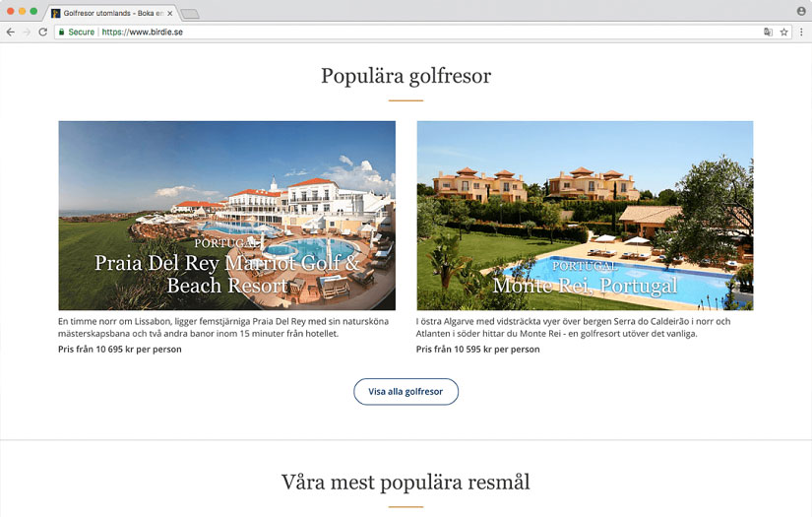Open the Praia Del Rey resort image
Viewport: 812px width, 517px height.
pyautogui.click(x=226, y=216)
